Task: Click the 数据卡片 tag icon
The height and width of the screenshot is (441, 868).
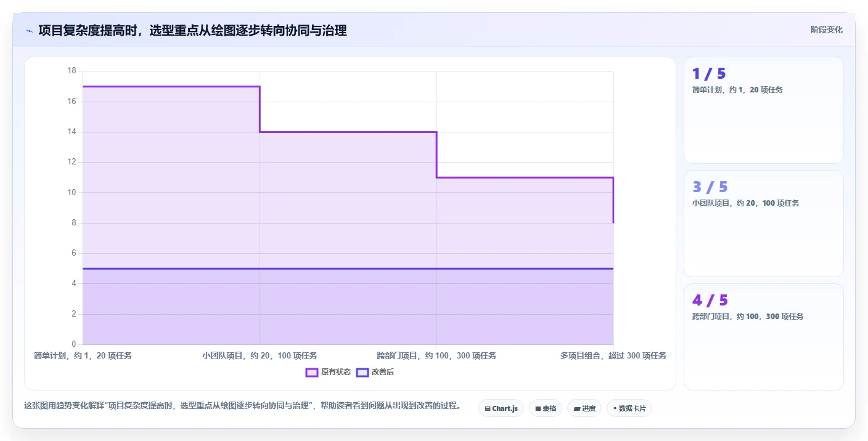Action: pyautogui.click(x=615, y=408)
